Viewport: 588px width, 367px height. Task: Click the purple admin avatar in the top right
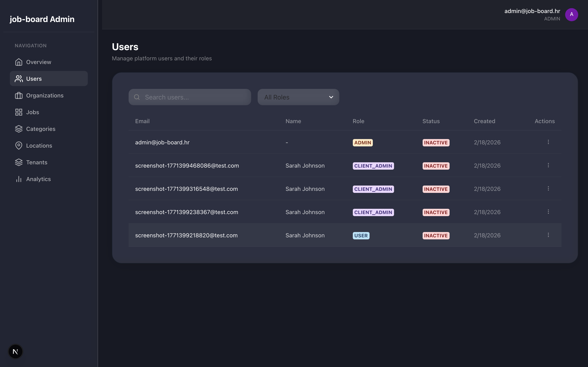click(x=571, y=14)
